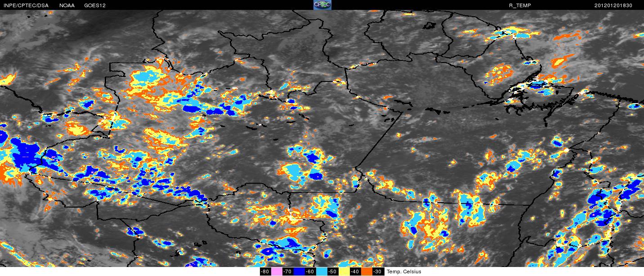Screen dimensions: 644x276
Task: Click the NOAA label in header
Action: (x=67, y=5)
